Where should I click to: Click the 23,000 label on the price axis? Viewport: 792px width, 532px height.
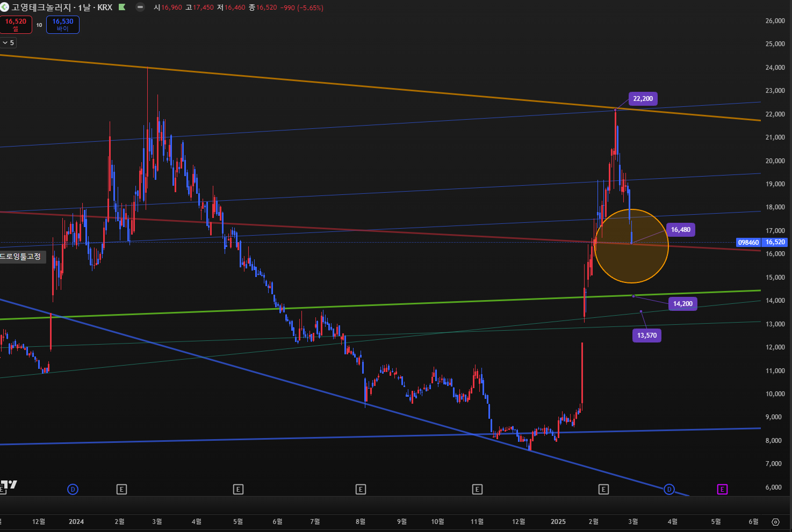click(775, 91)
